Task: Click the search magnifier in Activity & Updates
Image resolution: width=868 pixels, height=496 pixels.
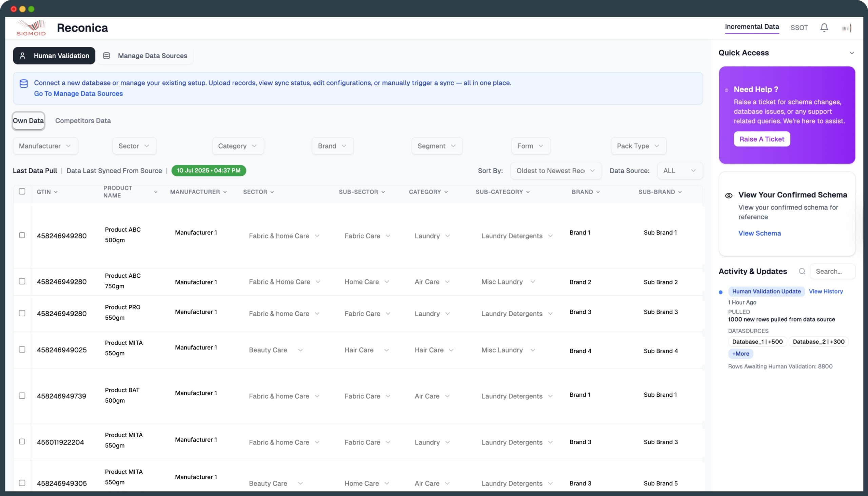Action: point(802,271)
